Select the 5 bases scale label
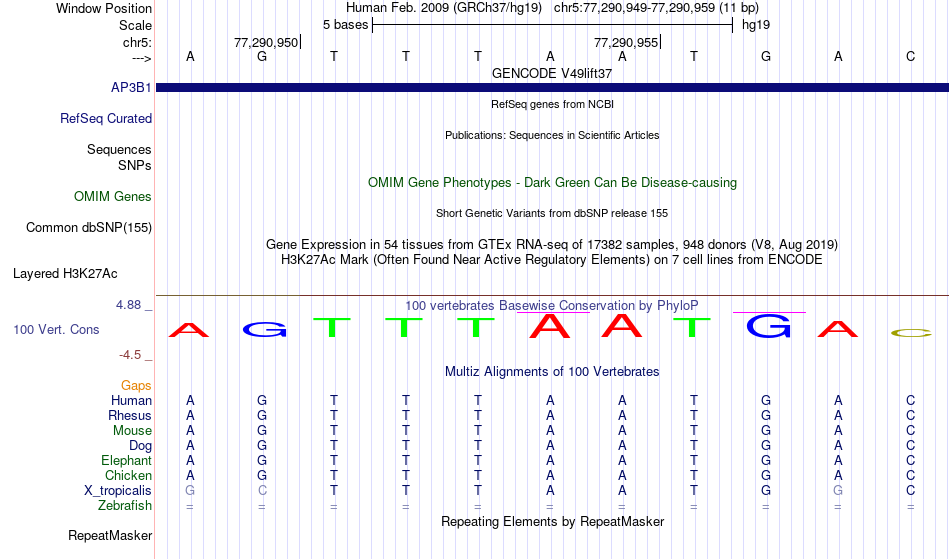This screenshot has width=950, height=559. coord(345,25)
